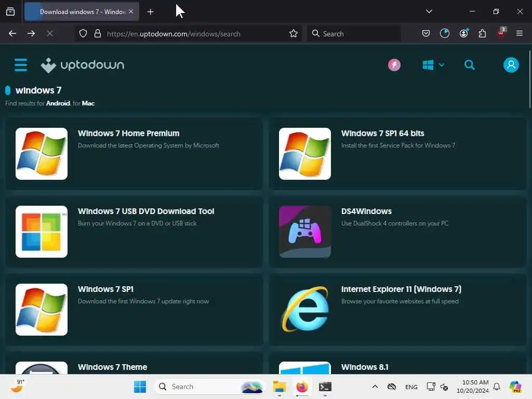Open the Firefox application menu
This screenshot has height=399, width=532.
point(520,34)
